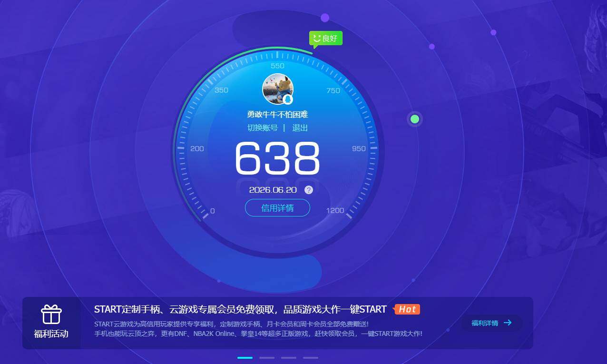This screenshot has width=607, height=364.
Task: Click the date 2026.06.20
Action: pyautogui.click(x=273, y=190)
